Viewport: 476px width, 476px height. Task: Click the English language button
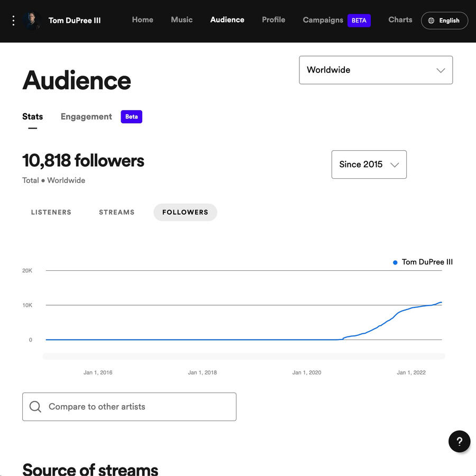[444, 20]
